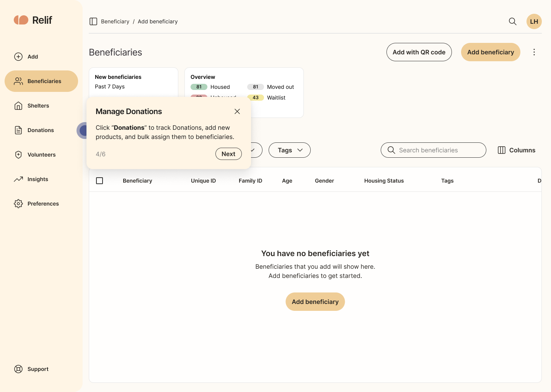The width and height of the screenshot is (551, 392).
Task: Click the Tags column header
Action: (447, 181)
